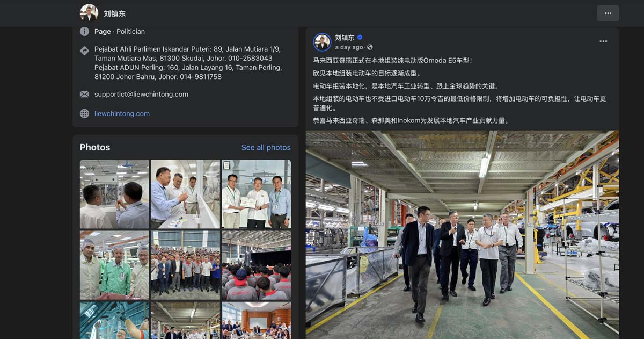The width and height of the screenshot is (644, 339).
Task: Open the large group photo thumbnail in factory
Action: [x=185, y=265]
